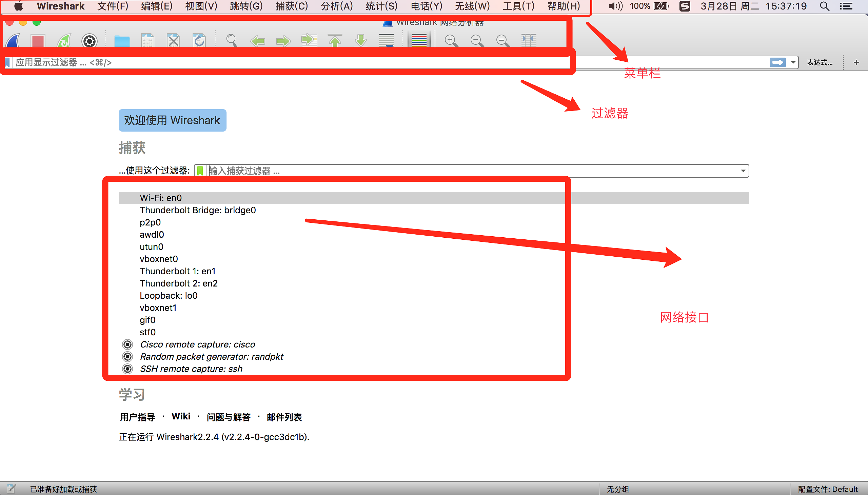Click the red stop capture square icon
Screen dimensions: 868x495
pyautogui.click(x=38, y=41)
